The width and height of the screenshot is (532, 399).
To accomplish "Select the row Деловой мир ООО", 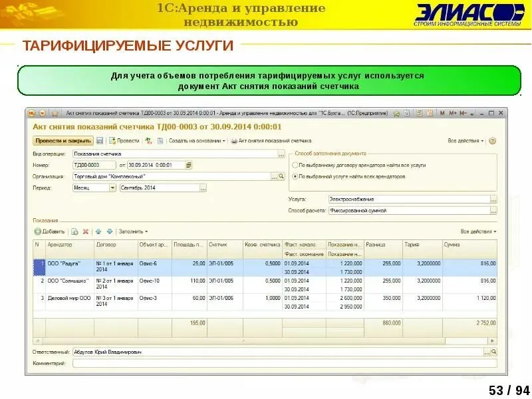I will [x=265, y=303].
